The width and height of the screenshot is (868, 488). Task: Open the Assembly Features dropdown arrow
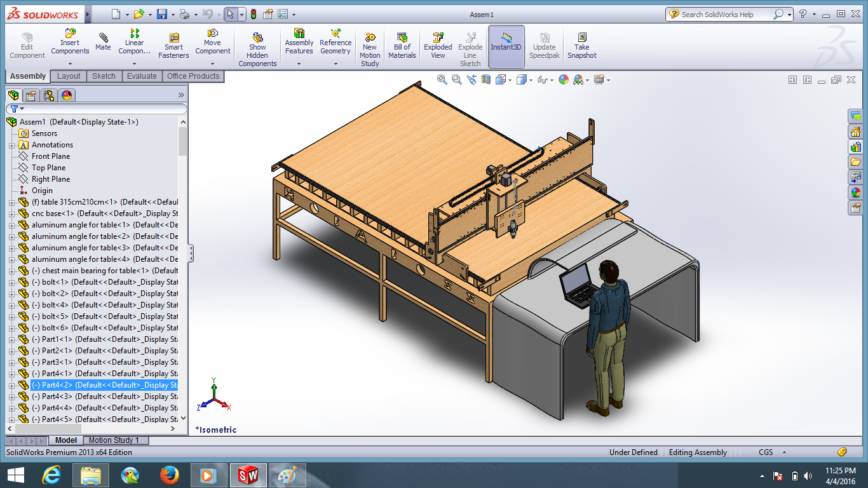(299, 64)
